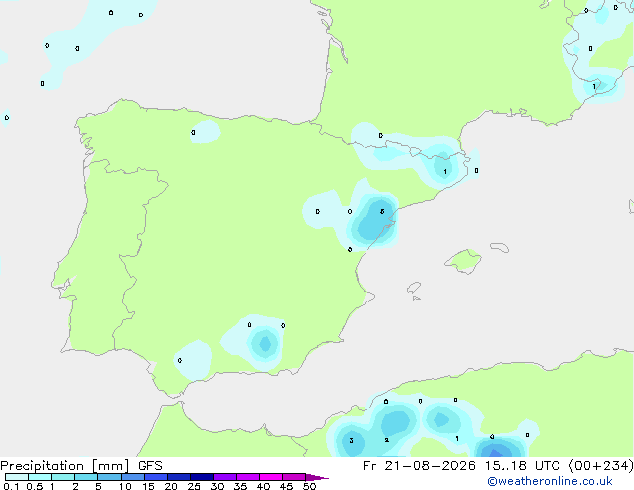Select the 25–30 mm dark navy legend box
The width and height of the screenshot is (634, 490).
point(202,477)
